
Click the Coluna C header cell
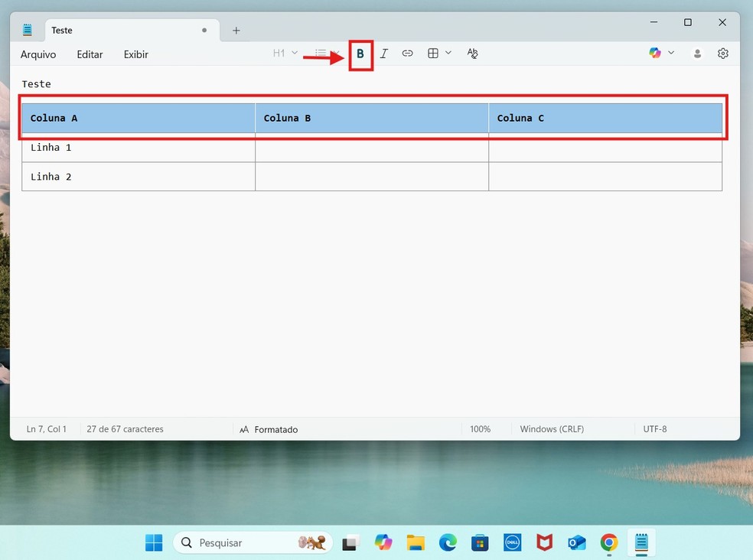605,118
